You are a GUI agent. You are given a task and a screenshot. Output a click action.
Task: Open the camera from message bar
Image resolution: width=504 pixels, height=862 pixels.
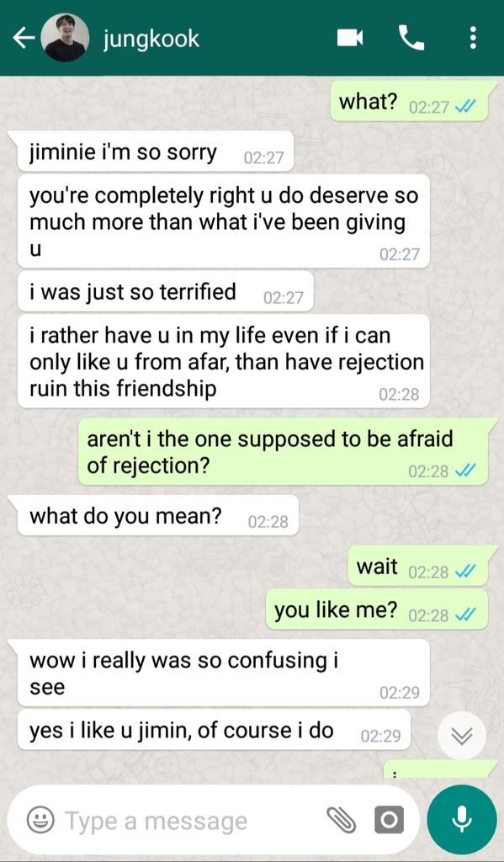pyautogui.click(x=389, y=821)
